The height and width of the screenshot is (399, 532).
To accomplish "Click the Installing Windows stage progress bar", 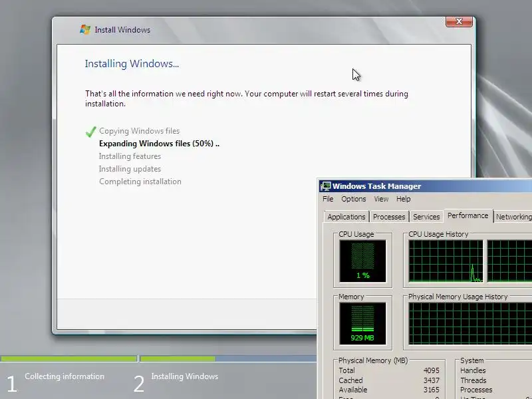I will pos(228,358).
